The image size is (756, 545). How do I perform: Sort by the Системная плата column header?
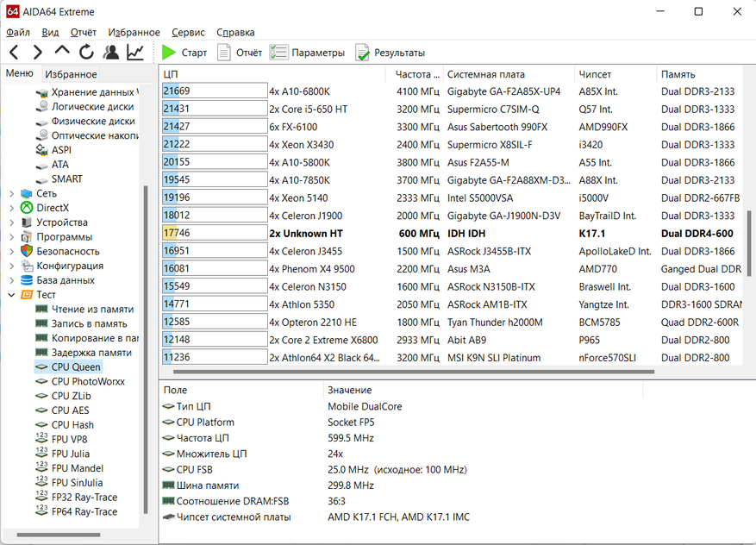tap(509, 74)
